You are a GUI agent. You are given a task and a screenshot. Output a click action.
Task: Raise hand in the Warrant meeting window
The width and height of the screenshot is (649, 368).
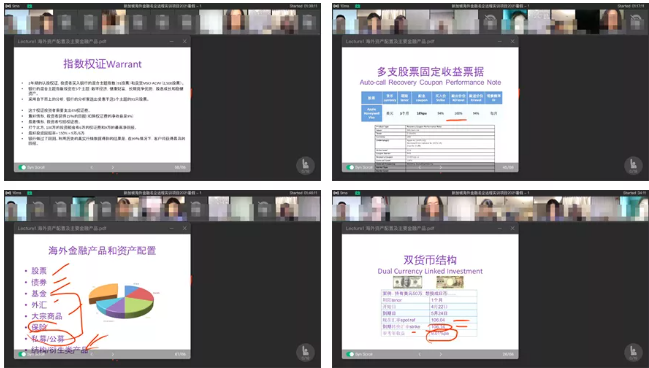point(305,165)
